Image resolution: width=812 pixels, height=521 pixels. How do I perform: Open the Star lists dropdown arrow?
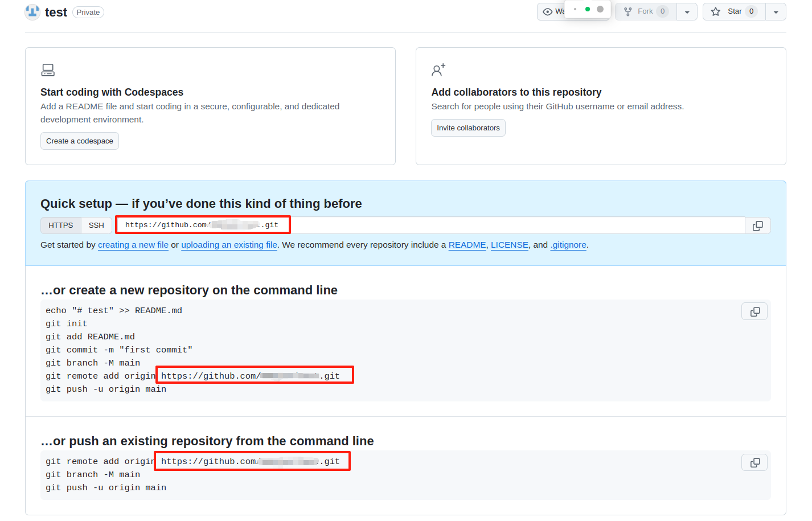[x=776, y=12]
